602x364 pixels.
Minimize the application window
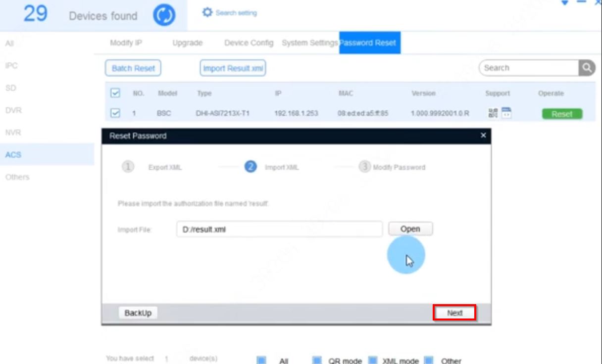click(x=581, y=2)
